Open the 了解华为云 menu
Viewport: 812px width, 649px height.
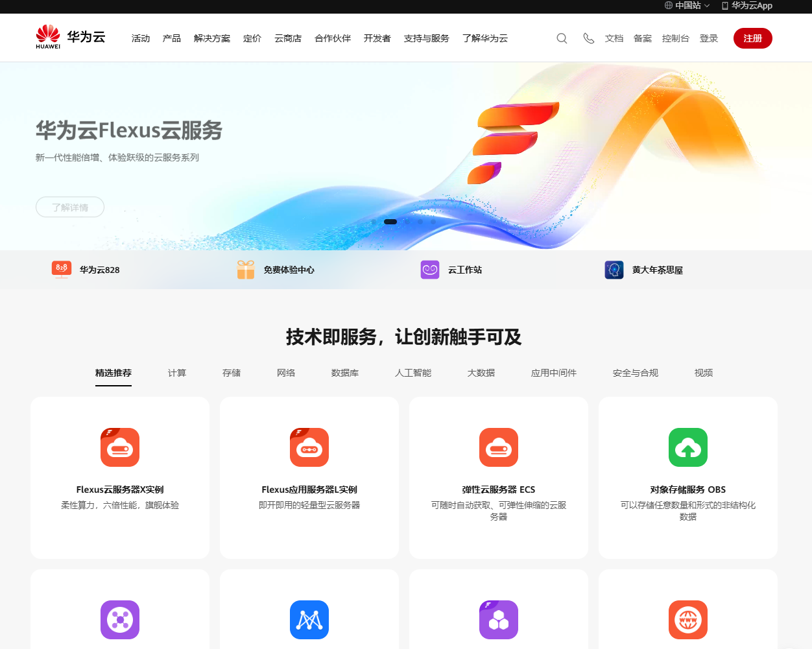[x=485, y=38]
